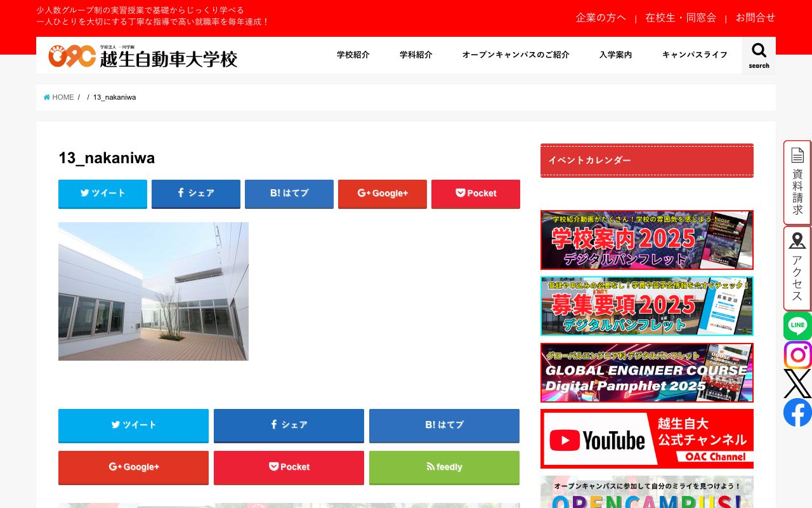Open the Facebook icon in the right sidebar
812x508 pixels.
pos(797,412)
